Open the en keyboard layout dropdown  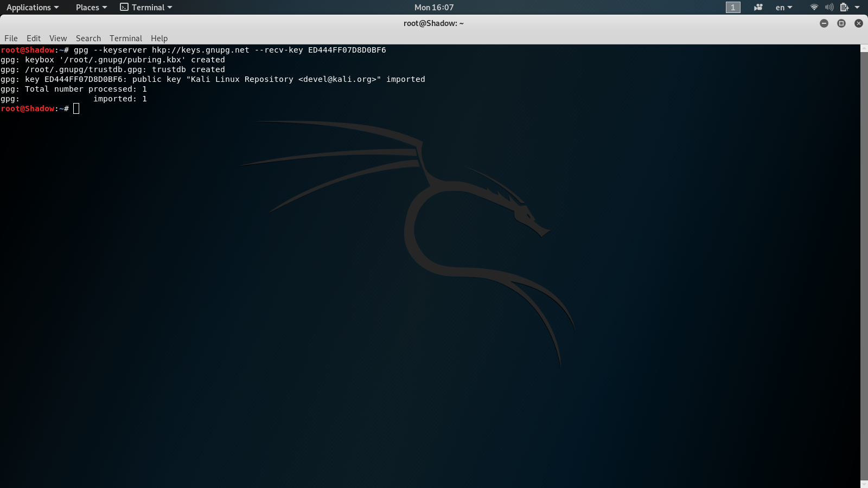tap(784, 8)
